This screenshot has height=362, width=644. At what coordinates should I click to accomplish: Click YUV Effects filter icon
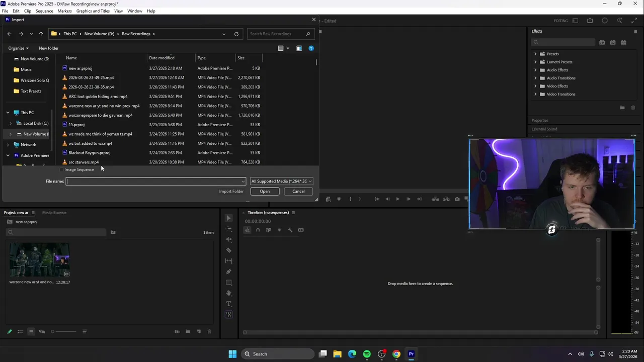pos(623,43)
